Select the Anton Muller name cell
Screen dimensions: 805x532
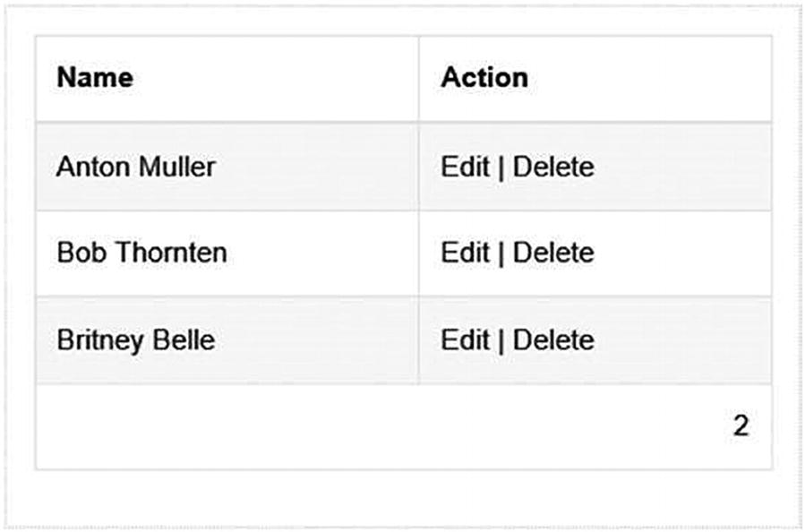point(135,167)
